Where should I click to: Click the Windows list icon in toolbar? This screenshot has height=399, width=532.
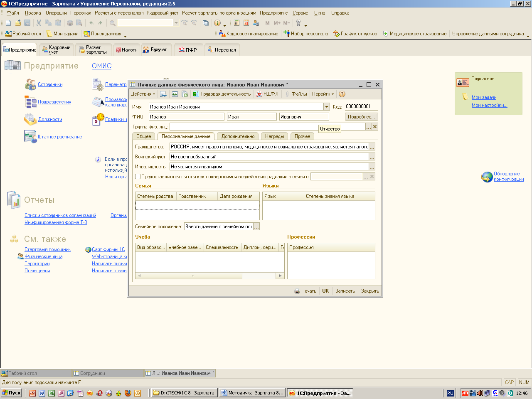pyautogui.click(x=205, y=23)
